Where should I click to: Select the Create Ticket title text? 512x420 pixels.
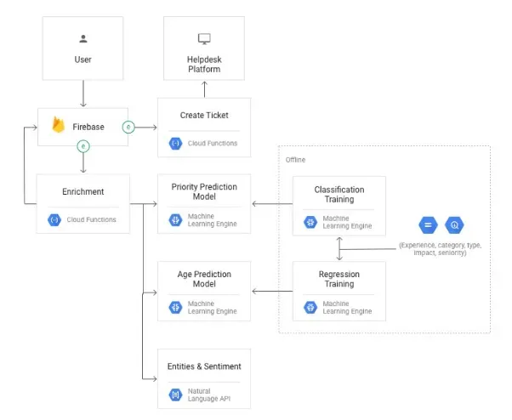point(204,115)
